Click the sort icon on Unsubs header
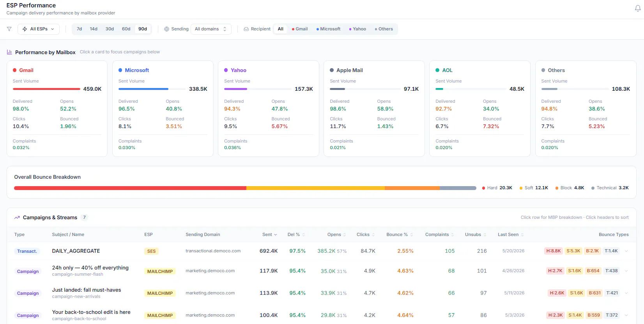The width and height of the screenshot is (644, 324). click(x=485, y=235)
